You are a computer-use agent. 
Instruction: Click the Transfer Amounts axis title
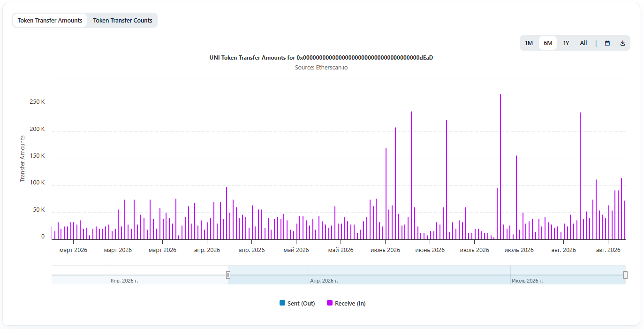23,159
